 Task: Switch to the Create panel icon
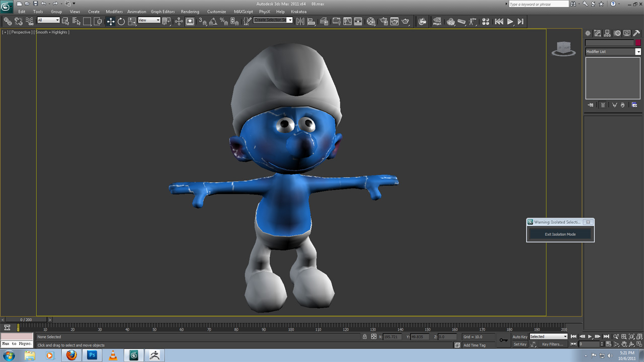coord(588,33)
